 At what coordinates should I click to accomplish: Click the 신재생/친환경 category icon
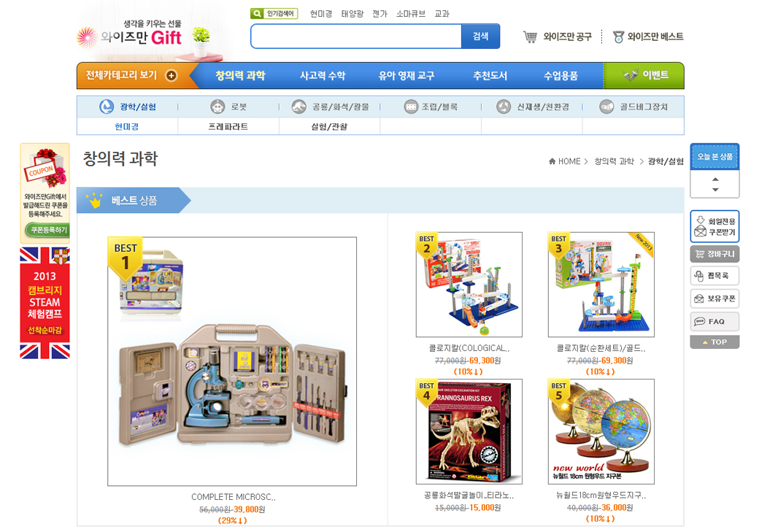point(504,107)
